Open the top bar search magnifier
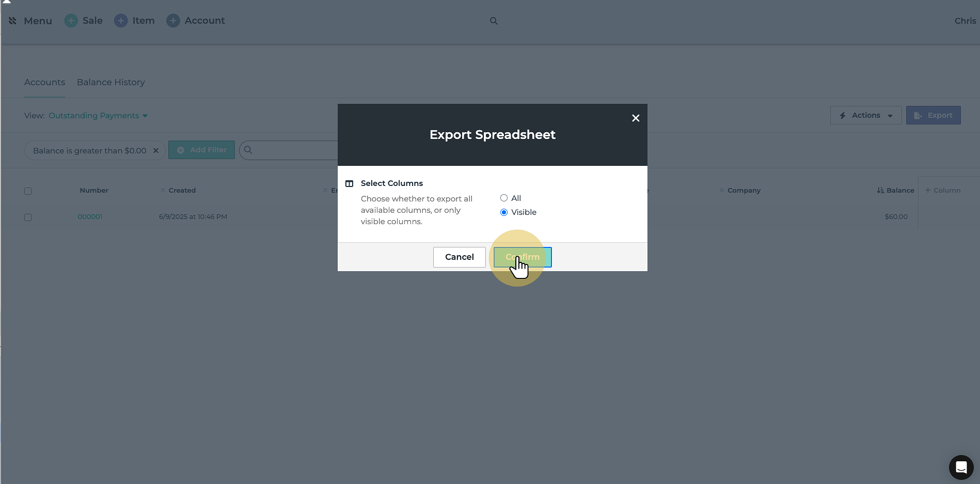The height and width of the screenshot is (484, 980). tap(494, 21)
